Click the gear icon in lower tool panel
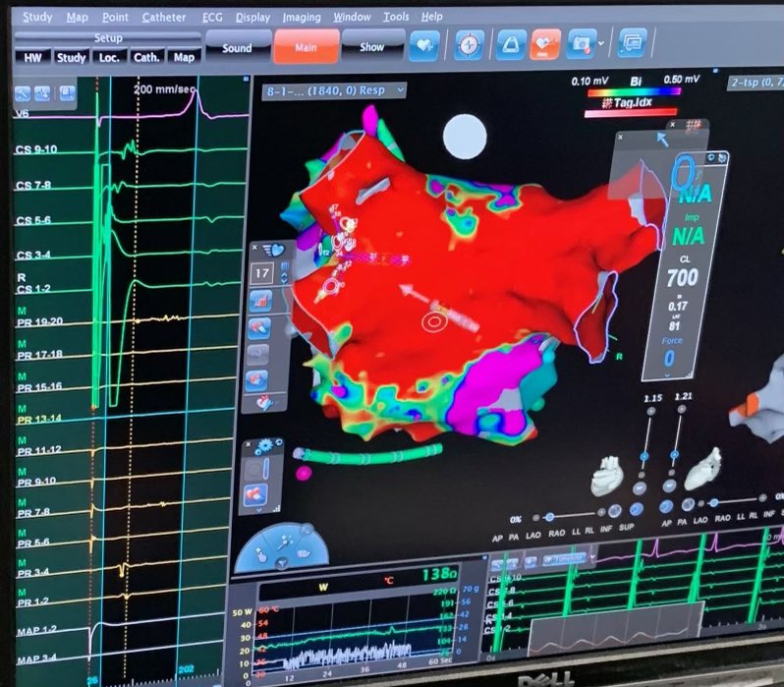This screenshot has width=784, height=687. [x=264, y=445]
